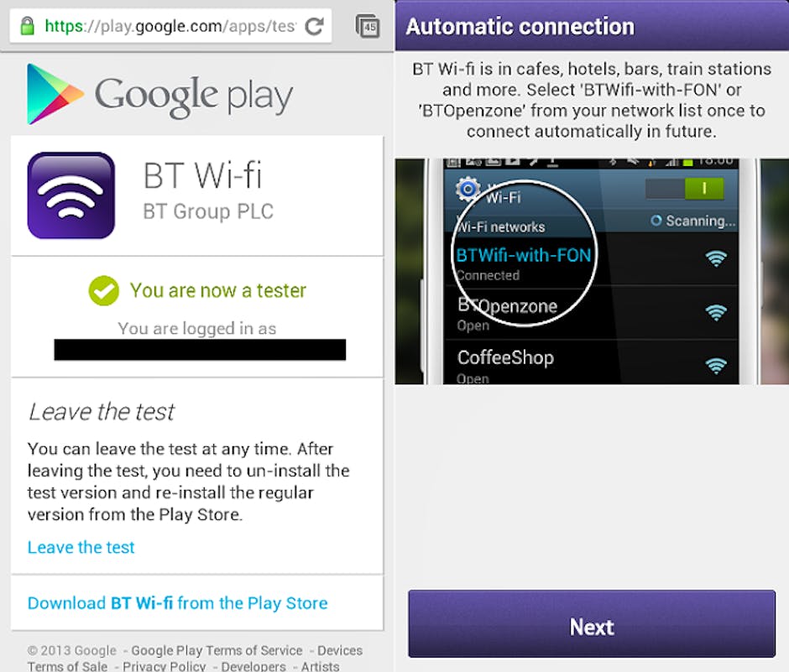Select the BTOpenzone network entry
Screen dimensions: 789x672
(591, 313)
